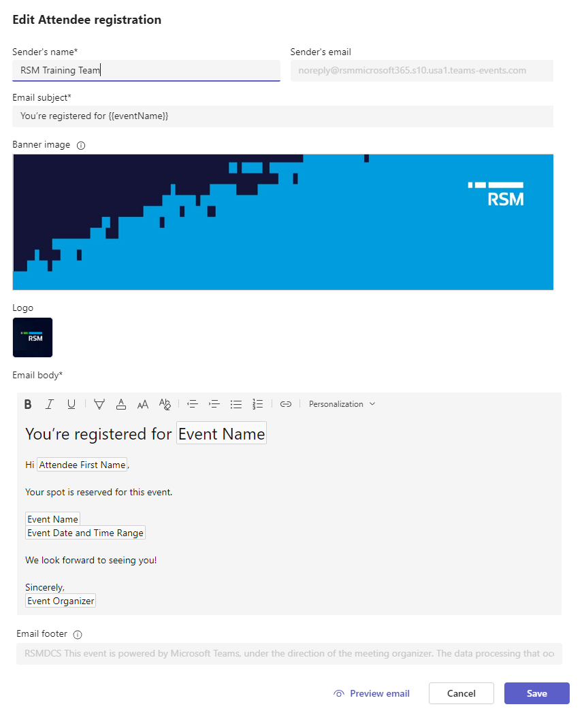Open the font size tool

143,403
